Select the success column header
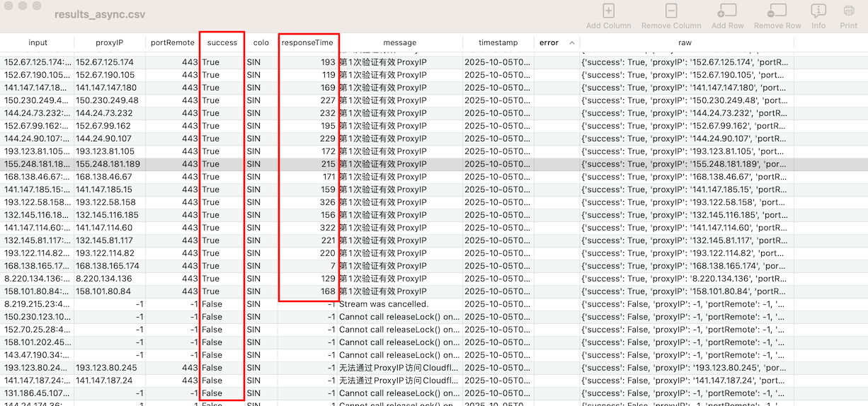 pyautogui.click(x=222, y=42)
